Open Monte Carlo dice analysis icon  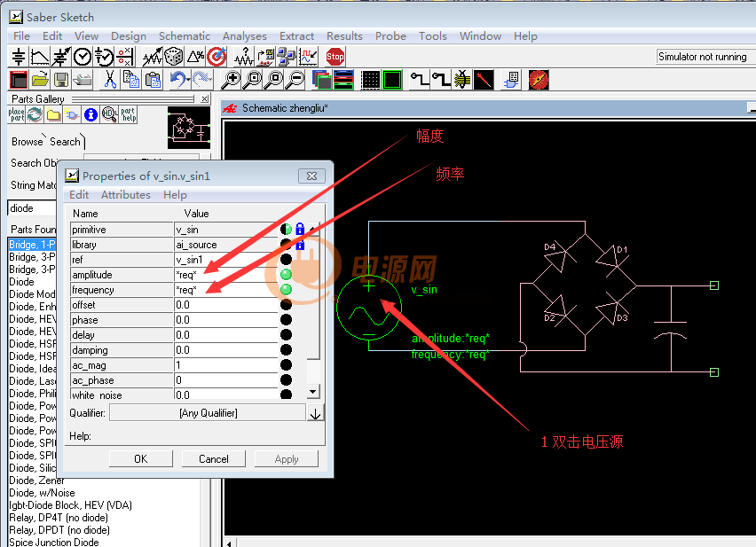174,57
